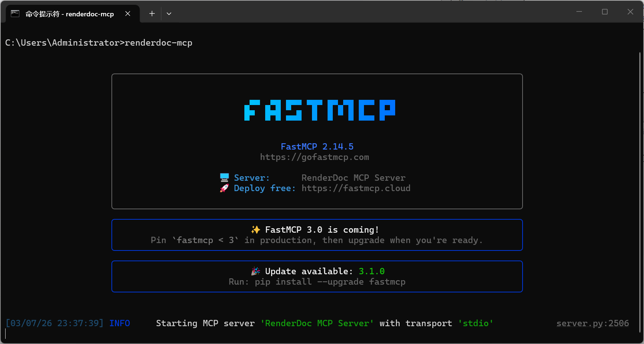Click the 'RenderDoc MCP Server' server name value
The height and width of the screenshot is (344, 644).
coord(354,178)
